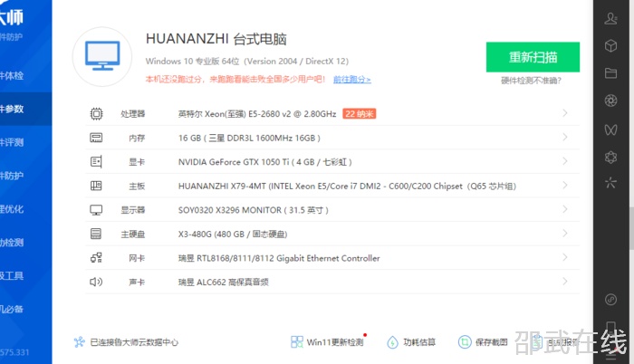
Task: Click the 22 纳米 badge
Action: coord(359,114)
